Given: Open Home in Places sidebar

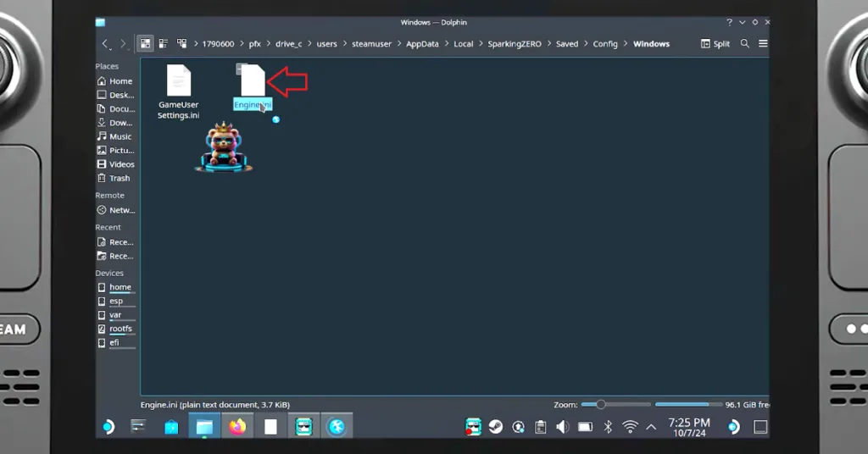Looking at the screenshot, I should tap(115, 80).
